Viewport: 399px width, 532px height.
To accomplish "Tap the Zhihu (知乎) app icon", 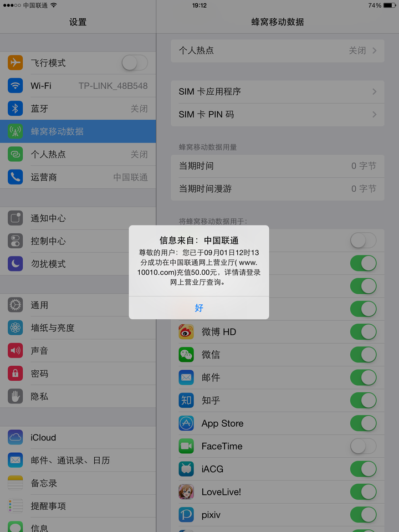I will (186, 400).
